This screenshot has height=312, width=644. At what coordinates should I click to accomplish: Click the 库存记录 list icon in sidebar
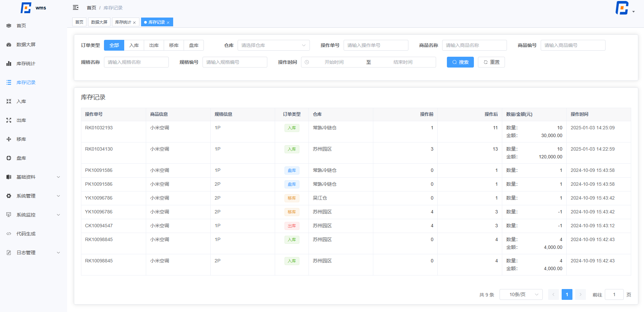coord(9,82)
